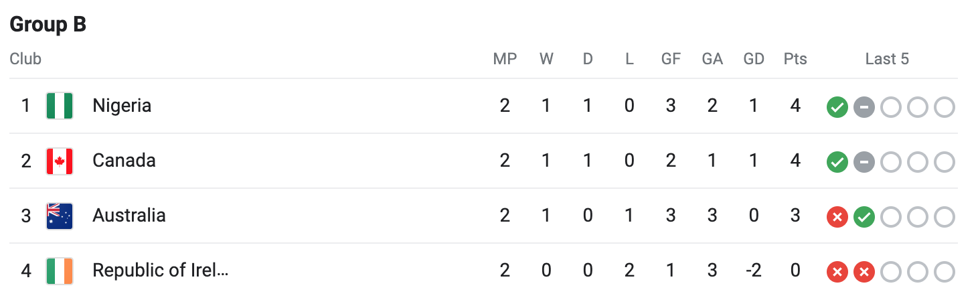Viewport: 980px width, 308px height.
Task: Open the Nigeria team link
Action: pyautogui.click(x=122, y=106)
